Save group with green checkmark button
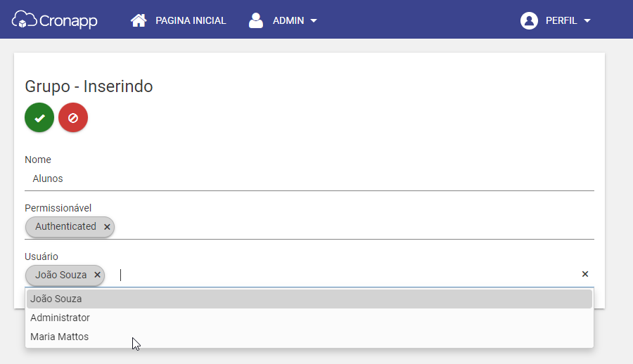Screen dimensions: 633x364 [x=39, y=117]
